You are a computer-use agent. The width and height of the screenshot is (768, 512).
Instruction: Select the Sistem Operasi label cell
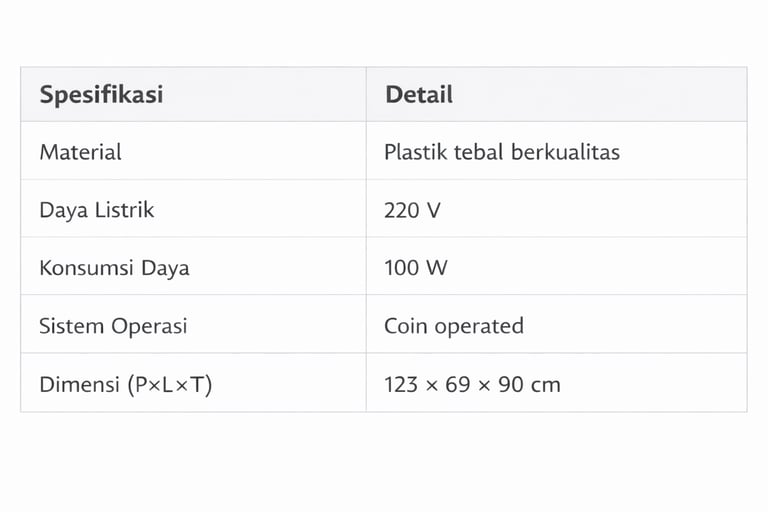coord(113,326)
